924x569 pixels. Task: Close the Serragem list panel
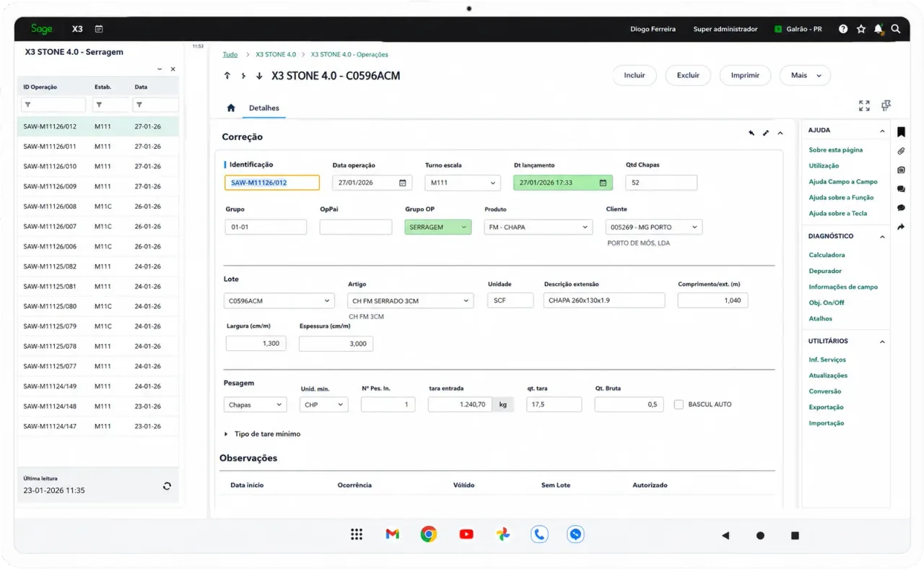[173, 69]
